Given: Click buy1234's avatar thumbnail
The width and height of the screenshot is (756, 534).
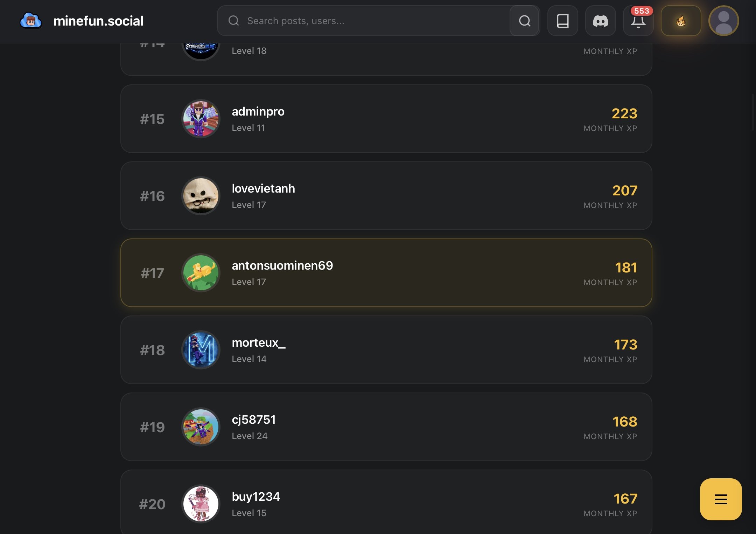Looking at the screenshot, I should (201, 504).
